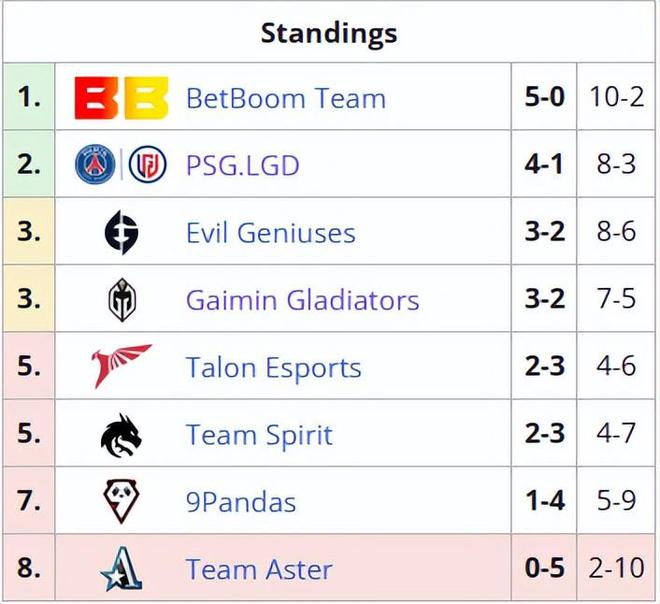Open the Talon Esports team link
The image size is (660, 604).
pos(274,368)
